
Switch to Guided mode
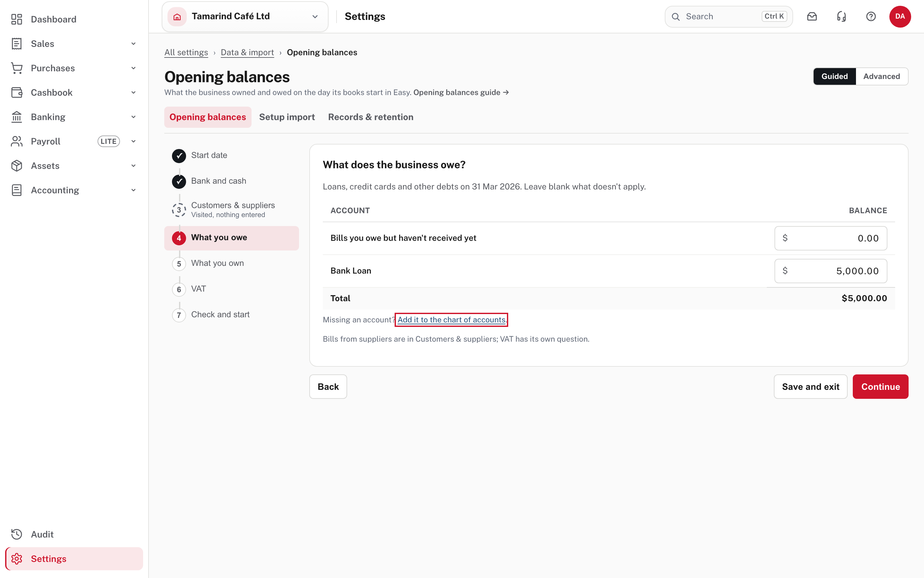[835, 76]
